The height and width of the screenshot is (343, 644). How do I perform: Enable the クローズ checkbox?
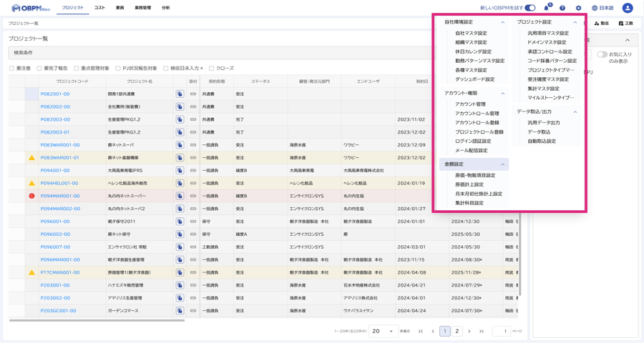212,69
